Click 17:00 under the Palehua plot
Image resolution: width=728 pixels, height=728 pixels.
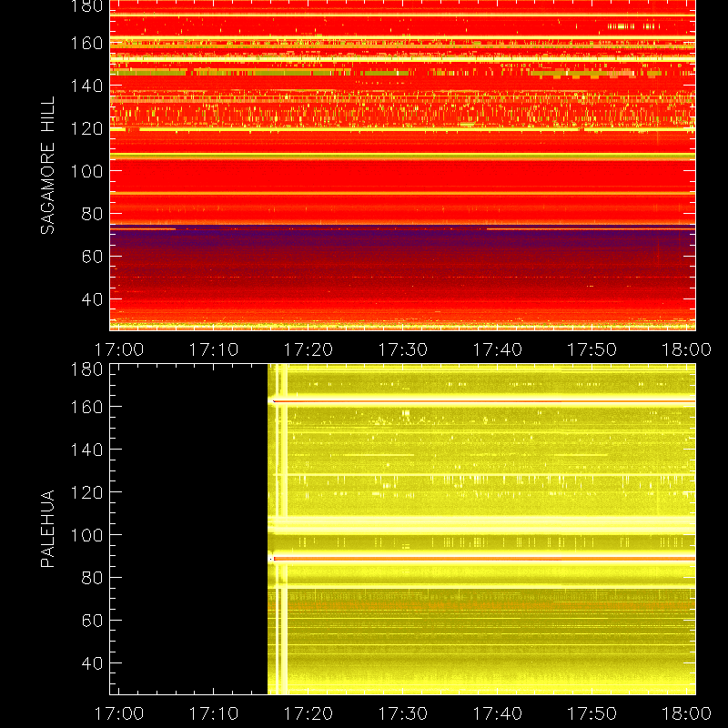click(119, 713)
